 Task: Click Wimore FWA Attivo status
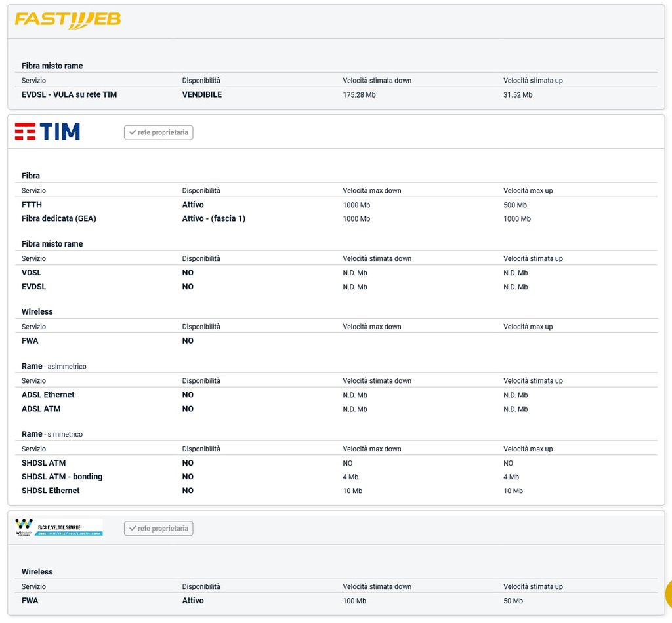[193, 601]
